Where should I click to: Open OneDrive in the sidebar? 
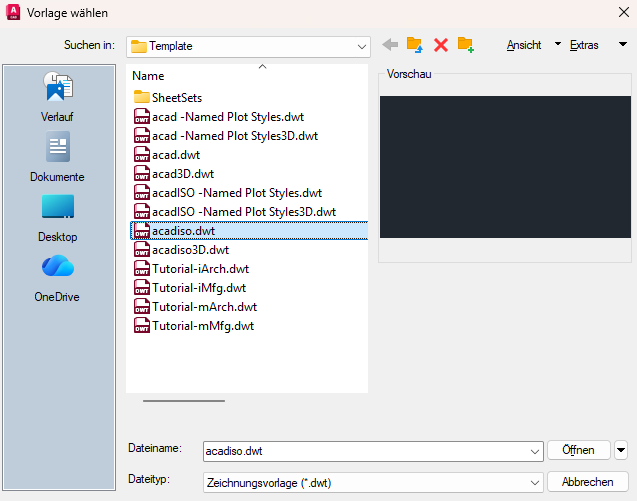(57, 277)
